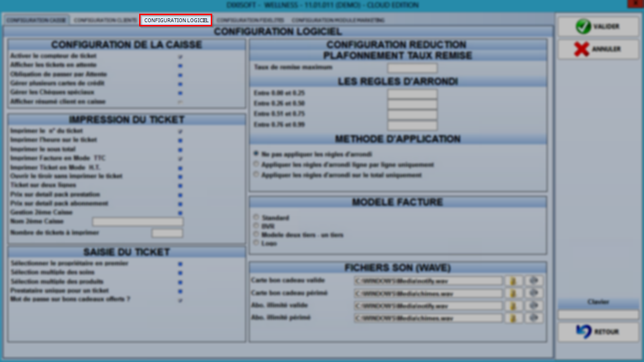Open the Configuration Caisse tab

36,20
